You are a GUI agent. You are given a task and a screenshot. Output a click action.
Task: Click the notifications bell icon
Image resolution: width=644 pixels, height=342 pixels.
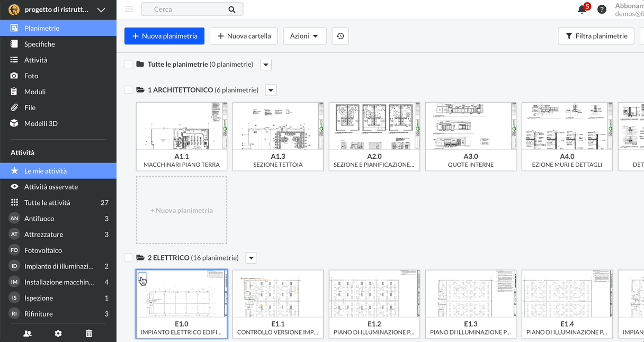click(x=582, y=10)
